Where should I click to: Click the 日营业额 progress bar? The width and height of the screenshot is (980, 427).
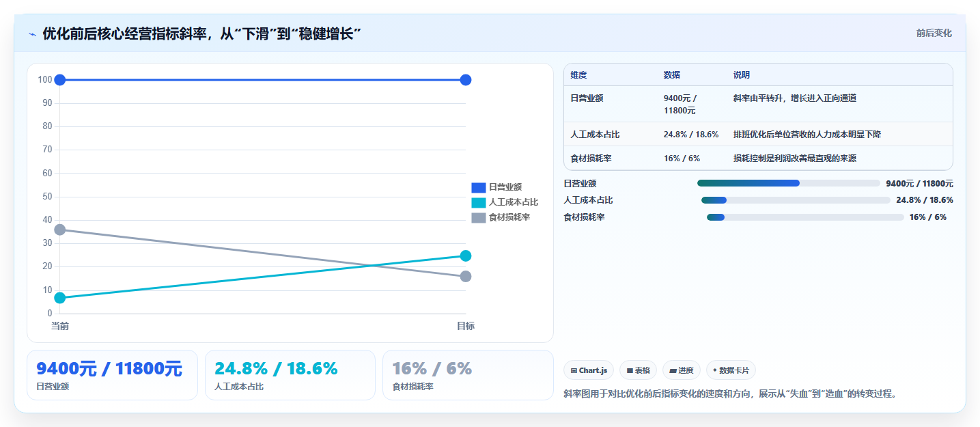tap(789, 183)
